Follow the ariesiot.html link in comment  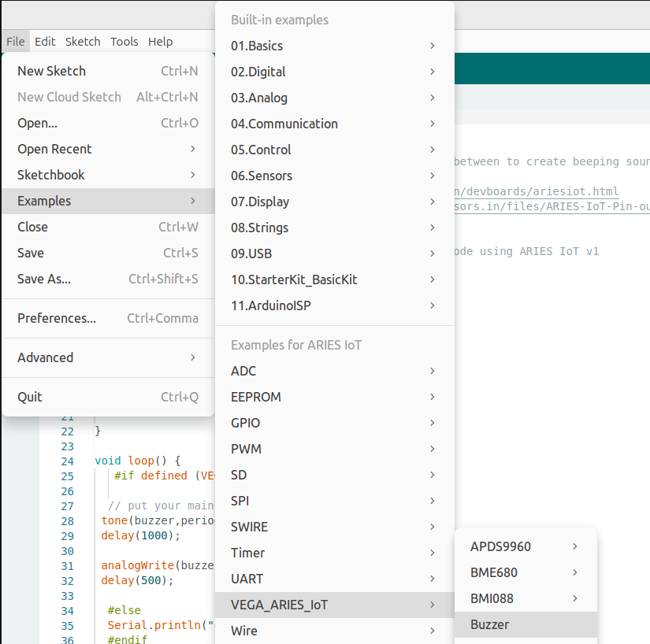pos(537,191)
